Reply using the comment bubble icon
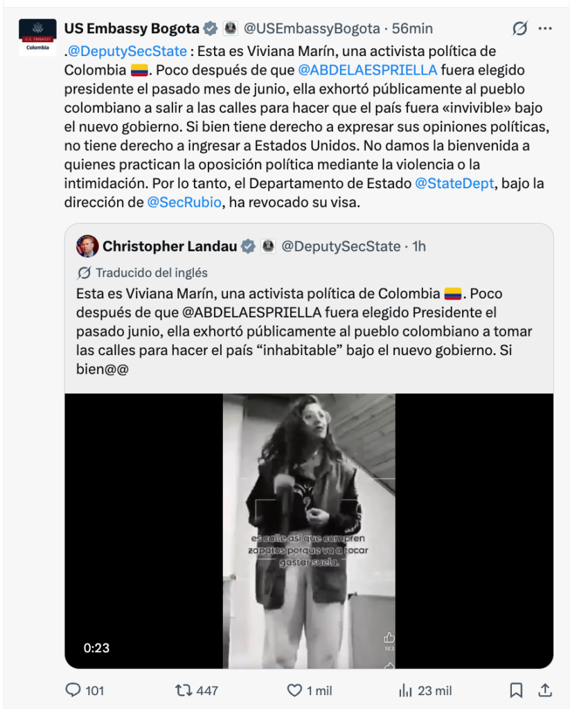This screenshot has width=588, height=709. click(x=73, y=690)
